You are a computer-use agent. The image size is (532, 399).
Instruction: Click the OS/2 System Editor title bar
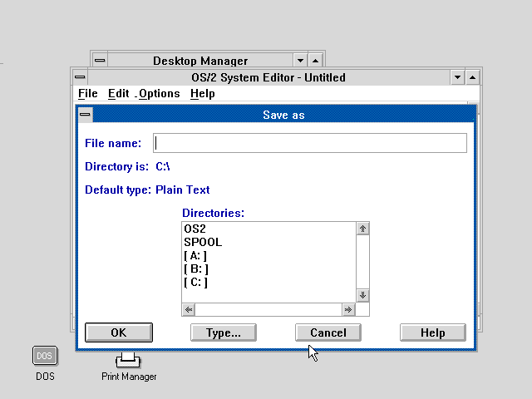click(268, 77)
